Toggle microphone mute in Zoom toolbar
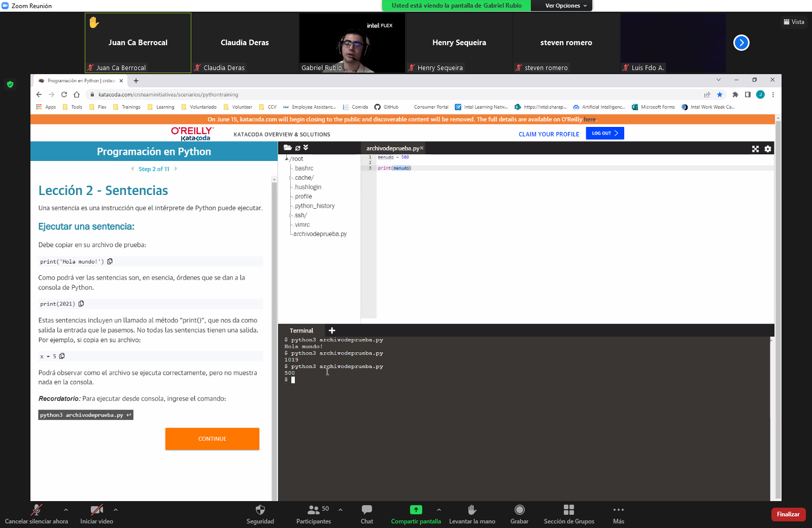Image resolution: width=812 pixels, height=528 pixels. point(36,510)
